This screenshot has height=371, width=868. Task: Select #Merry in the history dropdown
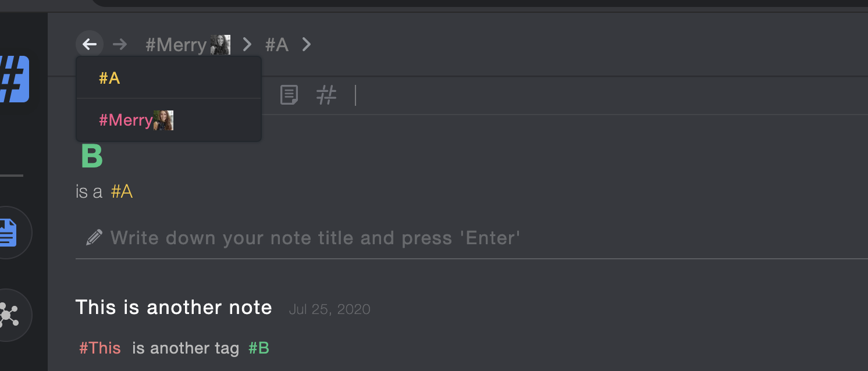click(169, 120)
